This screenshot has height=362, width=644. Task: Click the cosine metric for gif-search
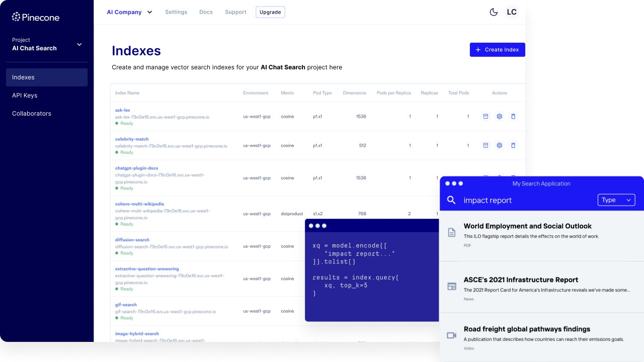tap(287, 311)
